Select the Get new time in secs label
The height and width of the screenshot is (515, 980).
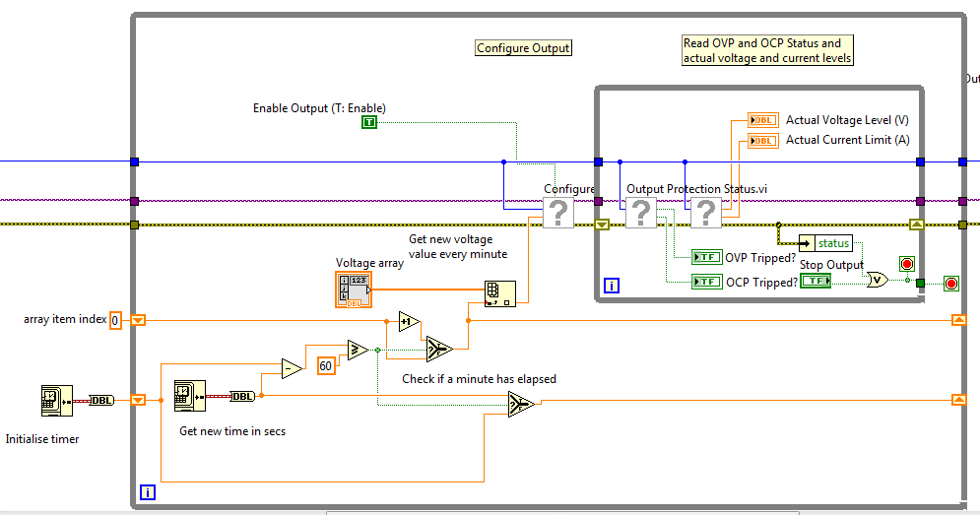tap(232, 431)
